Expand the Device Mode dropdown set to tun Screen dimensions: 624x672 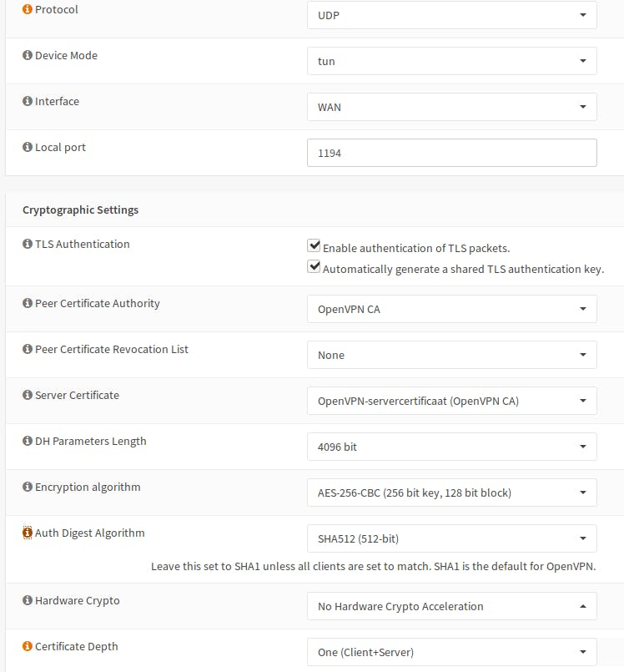click(x=451, y=61)
